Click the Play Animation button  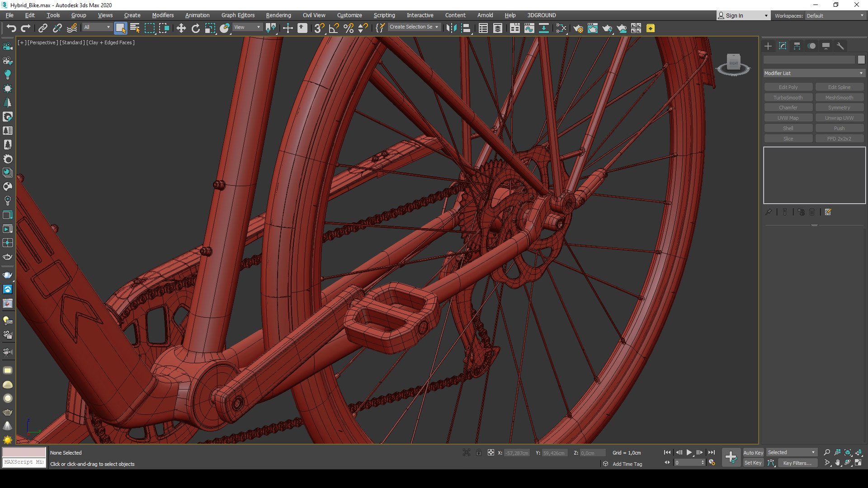689,452
